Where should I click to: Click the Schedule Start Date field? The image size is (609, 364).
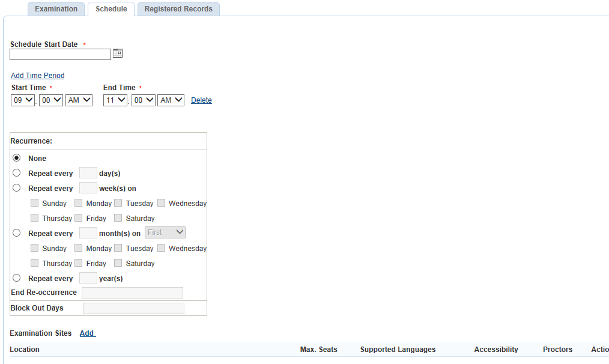[x=60, y=55]
